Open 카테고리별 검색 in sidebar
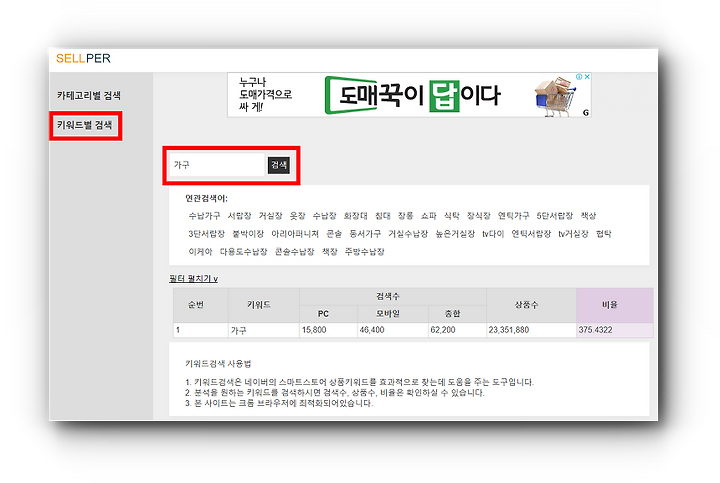Image resolution: width=720 pixels, height=483 pixels. pos(89,95)
